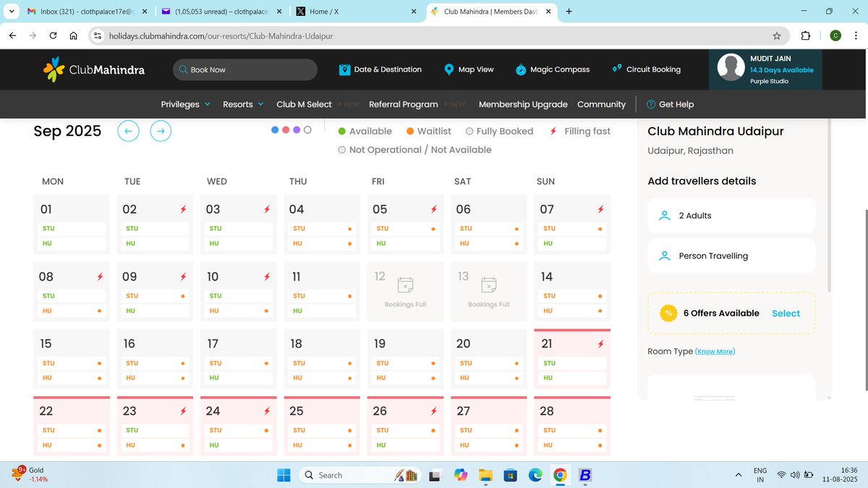Switch to the Gmail Inbox tab

tap(87, 12)
